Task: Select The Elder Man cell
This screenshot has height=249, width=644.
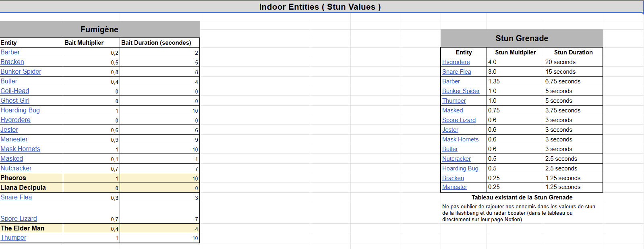Action: click(31, 228)
